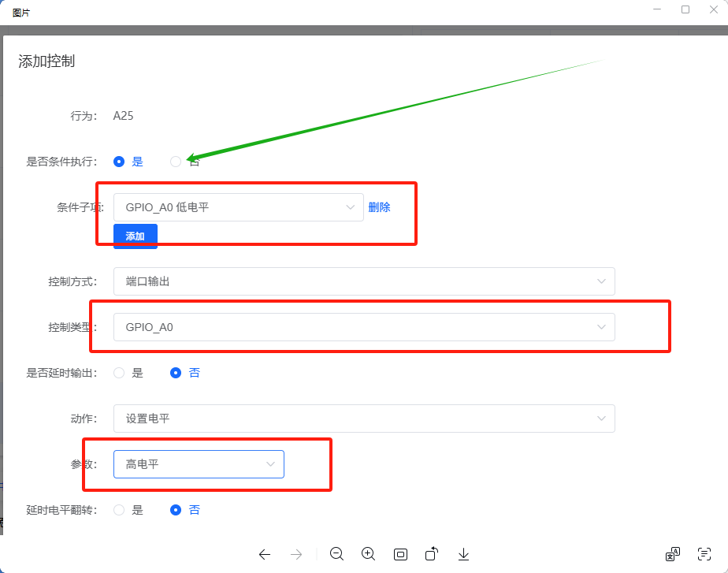
Task: Click the translate image icon
Action: [672, 554]
